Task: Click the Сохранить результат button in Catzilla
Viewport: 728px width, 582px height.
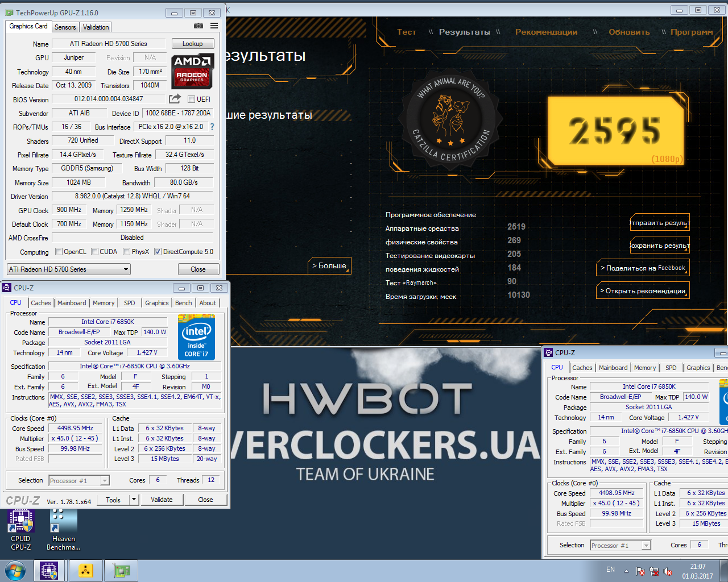Action: point(660,245)
